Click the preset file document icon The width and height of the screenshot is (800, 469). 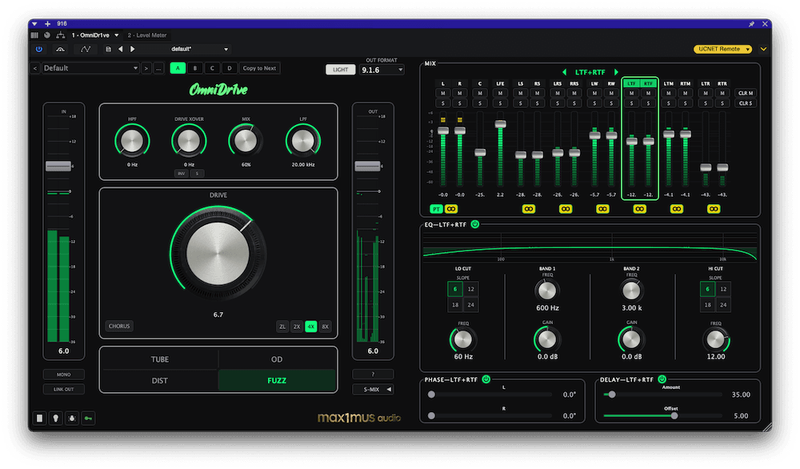coord(108,49)
